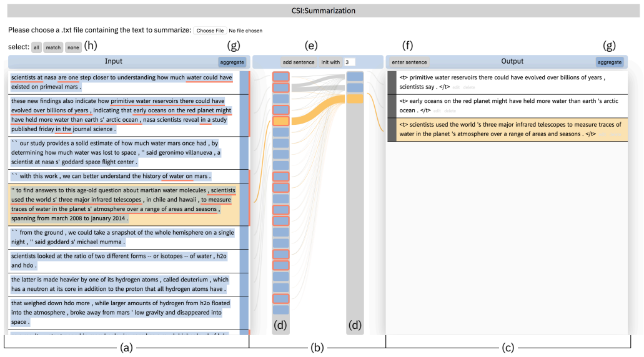Select all with the 'all' button
This screenshot has height=357, width=644.
pos(37,47)
